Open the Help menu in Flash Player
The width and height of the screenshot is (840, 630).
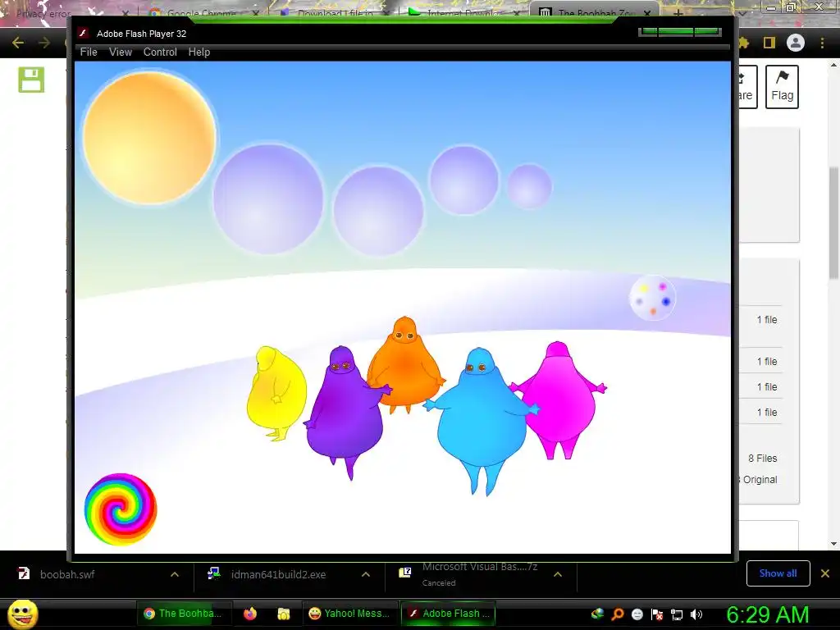tap(199, 52)
